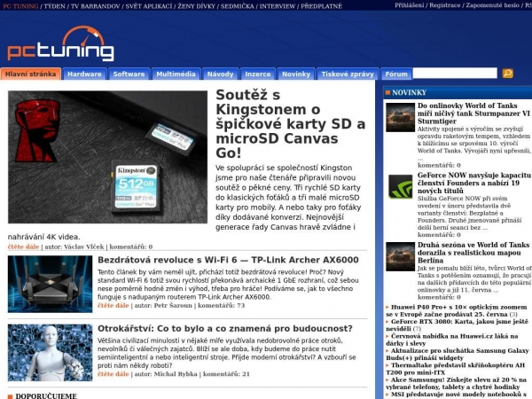Open Thermaltake AH T200 news link

click(456, 369)
